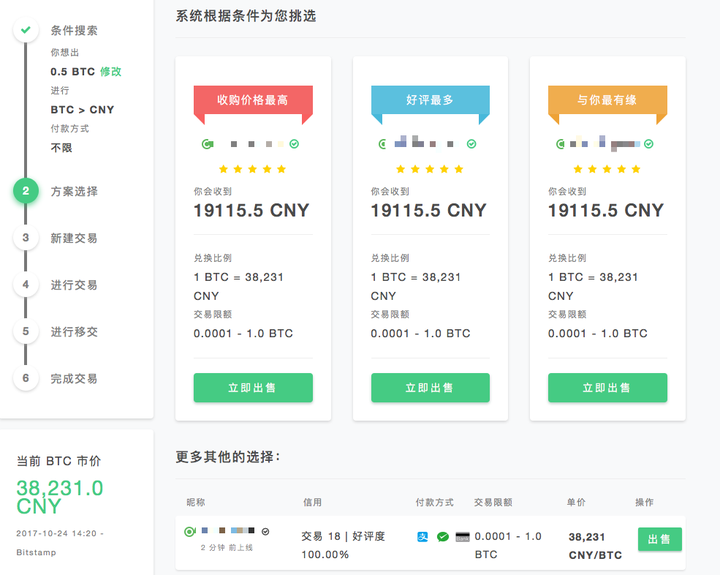This screenshot has width=720, height=575.
Task: Click 立即出售 in the 收购价格最高 card
Action: click(x=253, y=388)
